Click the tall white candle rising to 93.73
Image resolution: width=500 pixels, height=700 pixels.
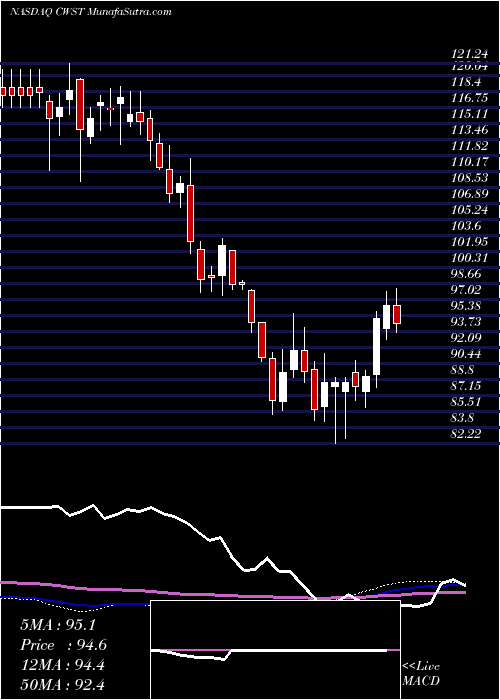377,346
